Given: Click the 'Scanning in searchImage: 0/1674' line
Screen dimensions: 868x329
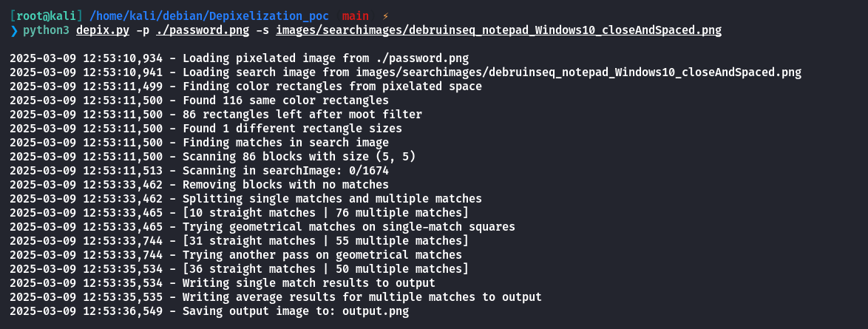Looking at the screenshot, I should pos(200,171).
